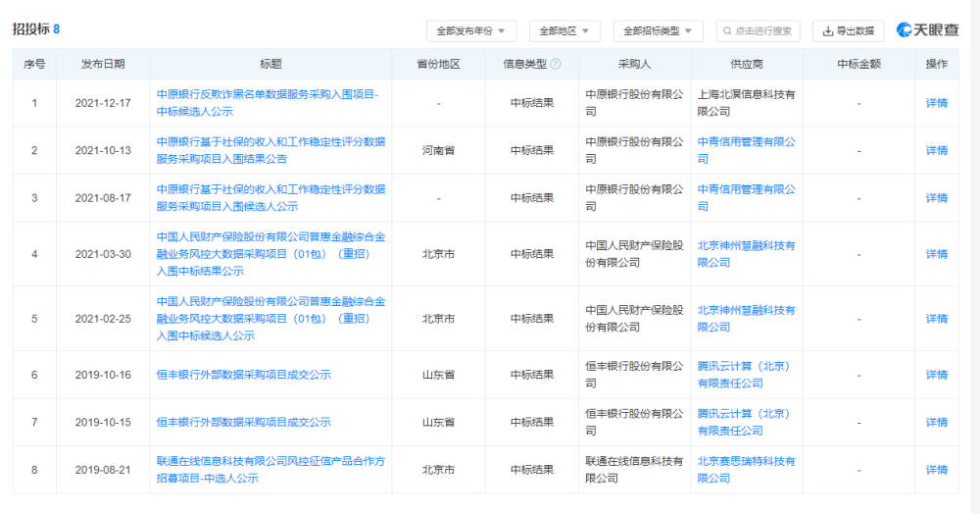Click the 点击进行搜索 search field
980x514 pixels.
pyautogui.click(x=758, y=30)
